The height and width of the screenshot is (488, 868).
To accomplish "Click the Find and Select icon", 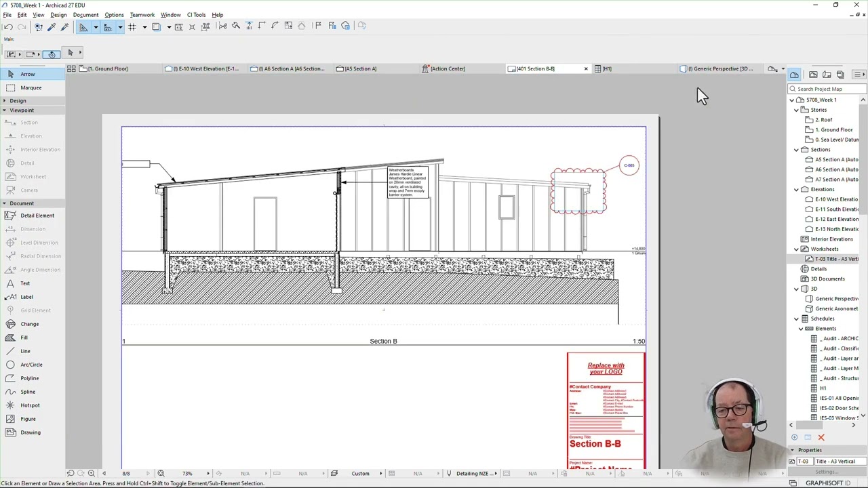I will (x=39, y=26).
